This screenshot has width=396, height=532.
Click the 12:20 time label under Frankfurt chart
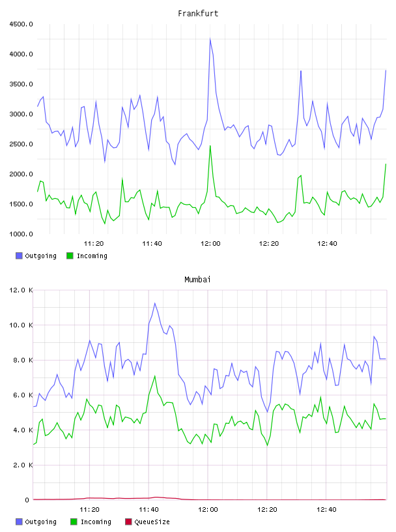coord(268,244)
